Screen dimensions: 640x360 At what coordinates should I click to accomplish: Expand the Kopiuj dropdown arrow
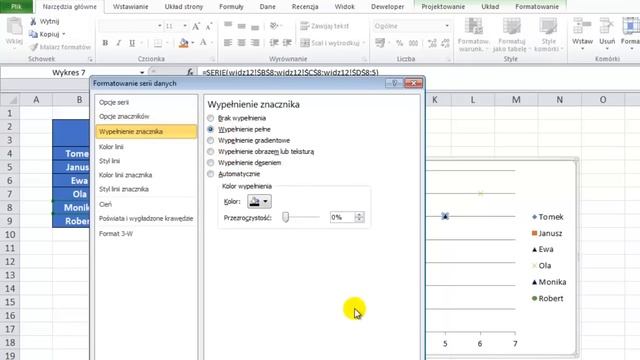(x=64, y=34)
